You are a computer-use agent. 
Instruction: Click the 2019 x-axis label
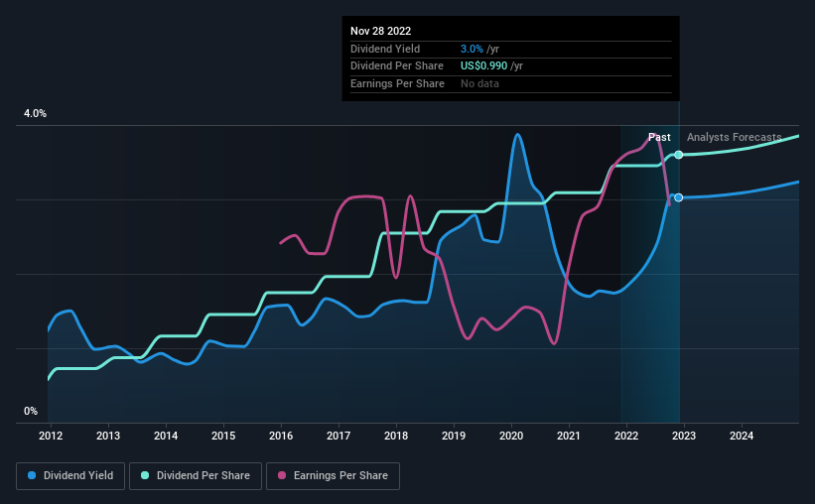[x=454, y=436]
